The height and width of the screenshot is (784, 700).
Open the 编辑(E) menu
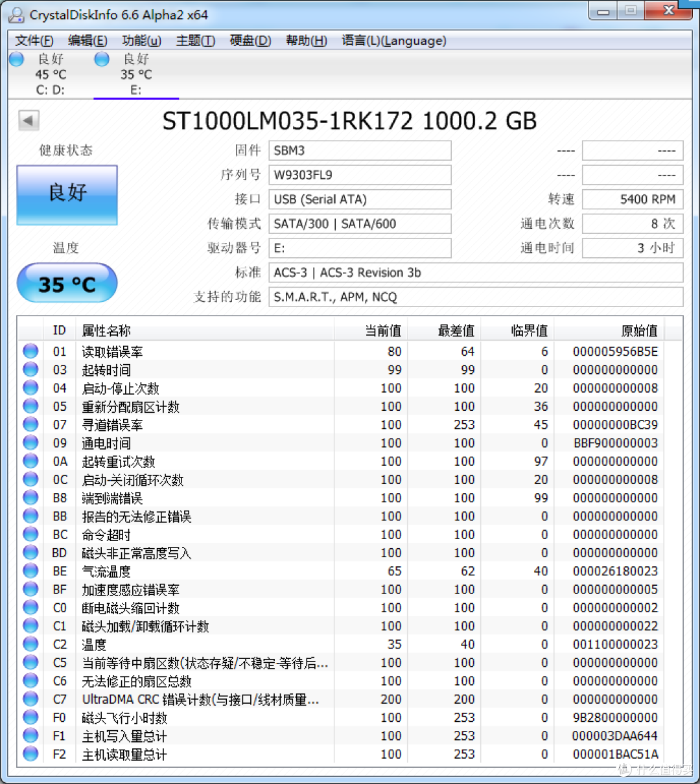(87, 40)
